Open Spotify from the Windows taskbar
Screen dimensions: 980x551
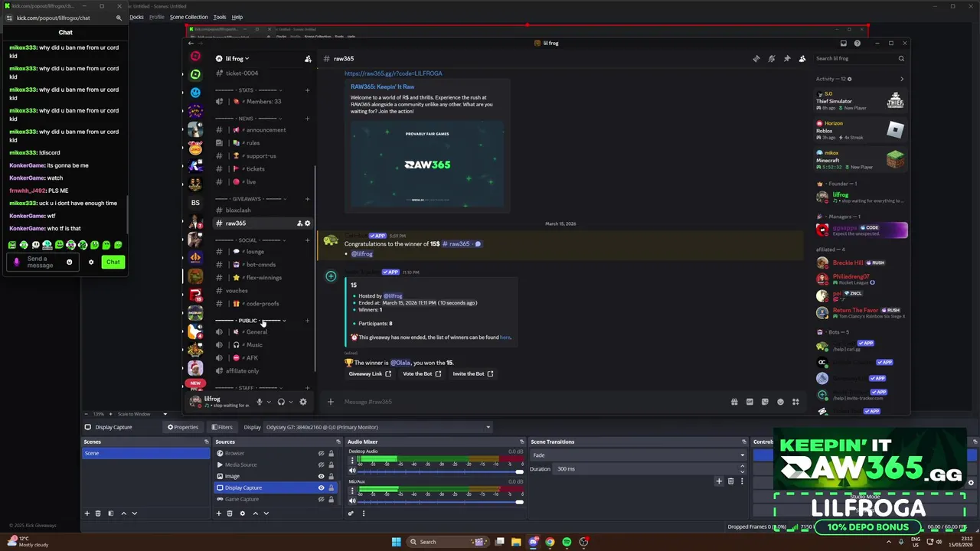point(567,542)
